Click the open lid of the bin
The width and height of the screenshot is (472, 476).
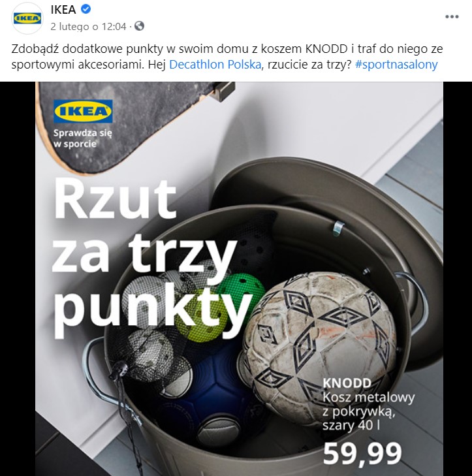328,212
